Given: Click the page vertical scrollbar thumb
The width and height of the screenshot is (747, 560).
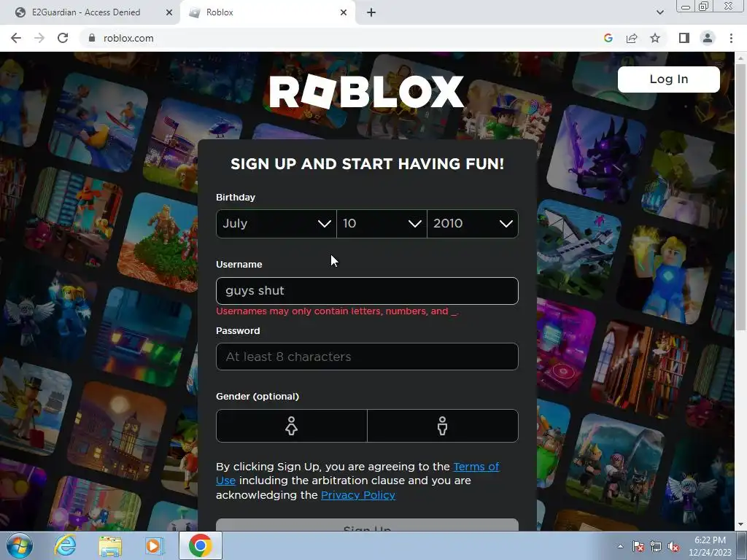Looking at the screenshot, I should pyautogui.click(x=740, y=196).
